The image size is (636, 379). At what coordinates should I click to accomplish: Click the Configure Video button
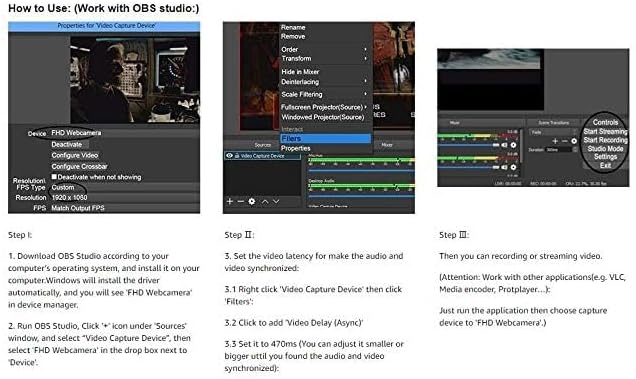(75, 155)
